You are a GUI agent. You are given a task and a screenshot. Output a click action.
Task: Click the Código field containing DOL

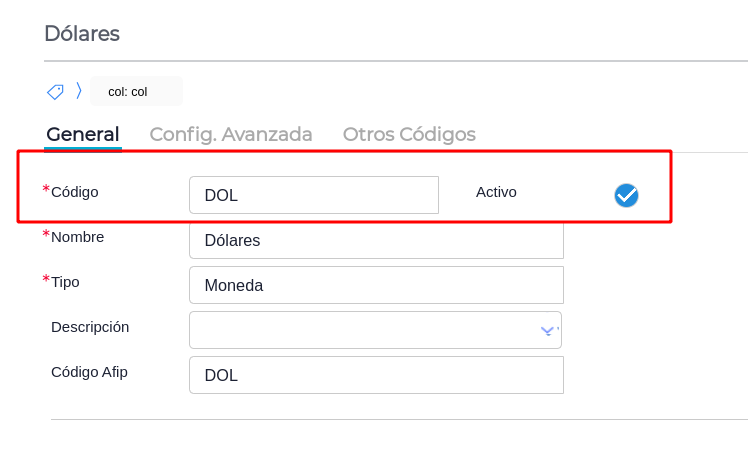313,195
